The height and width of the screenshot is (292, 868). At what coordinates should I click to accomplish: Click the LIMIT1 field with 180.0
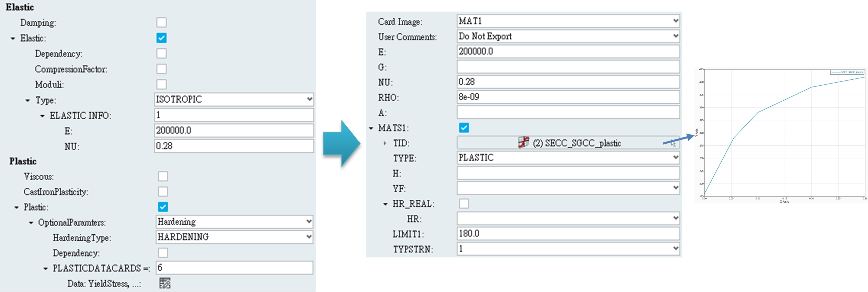coord(568,233)
